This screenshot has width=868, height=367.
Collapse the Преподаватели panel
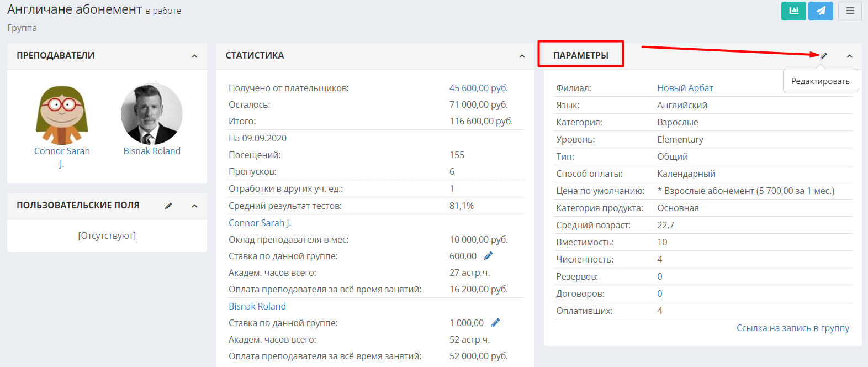coord(194,56)
